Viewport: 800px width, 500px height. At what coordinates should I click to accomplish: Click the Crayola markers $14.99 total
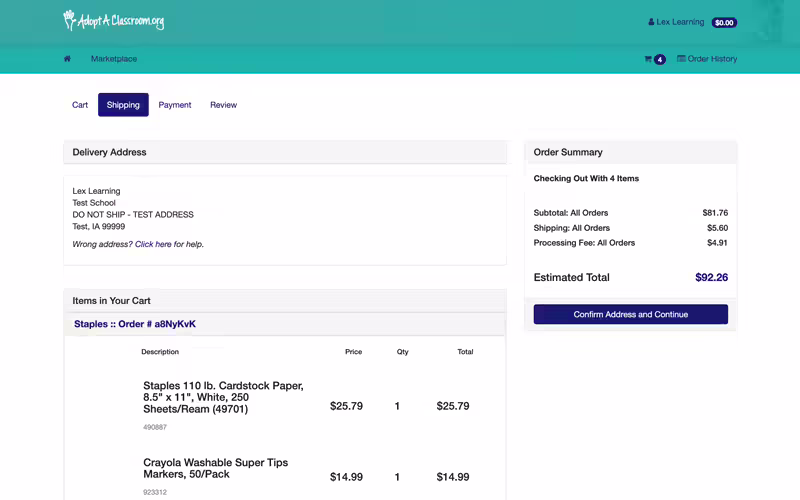[x=453, y=477]
